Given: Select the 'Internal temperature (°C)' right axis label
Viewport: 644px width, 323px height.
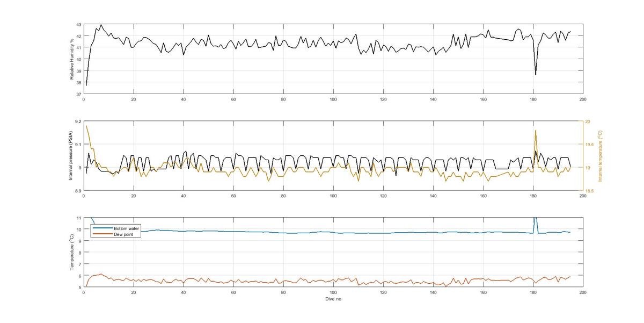Looking at the screenshot, I should pyautogui.click(x=600, y=156).
